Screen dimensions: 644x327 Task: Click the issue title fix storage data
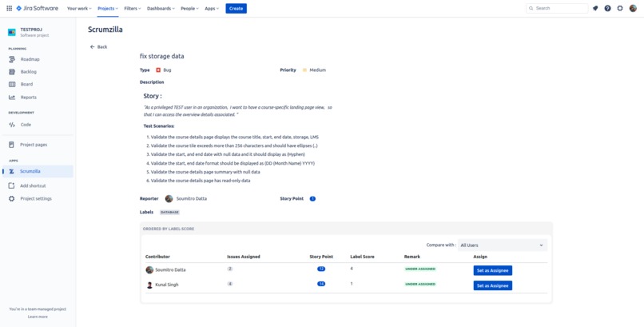pos(162,56)
